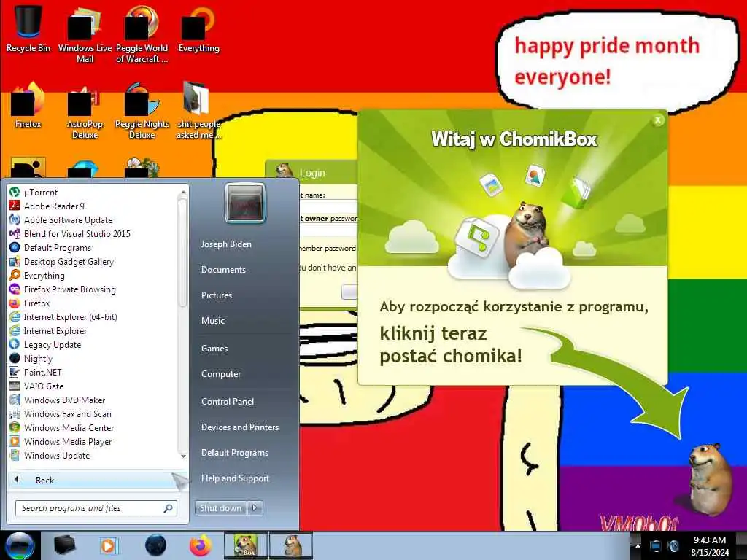Viewport: 747px width, 560px height.
Task: Select the Peggle World of Warcraft desktop icon
Action: coord(142,34)
